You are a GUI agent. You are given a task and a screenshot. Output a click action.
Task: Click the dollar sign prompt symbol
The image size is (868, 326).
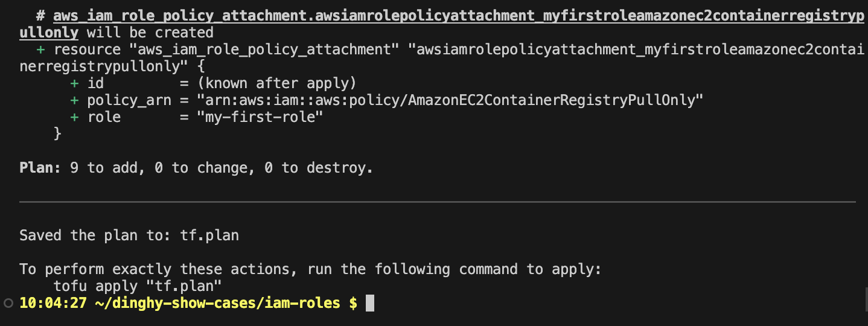click(353, 302)
